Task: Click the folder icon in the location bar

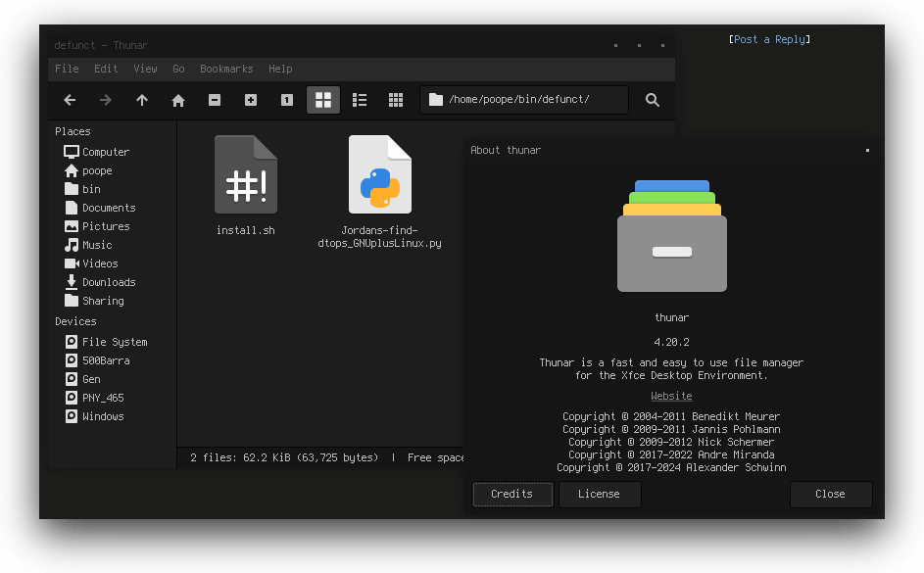Action: (435, 100)
